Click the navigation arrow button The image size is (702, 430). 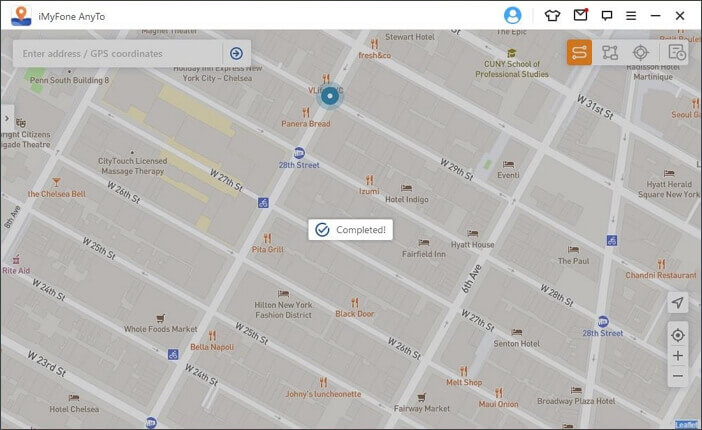678,303
